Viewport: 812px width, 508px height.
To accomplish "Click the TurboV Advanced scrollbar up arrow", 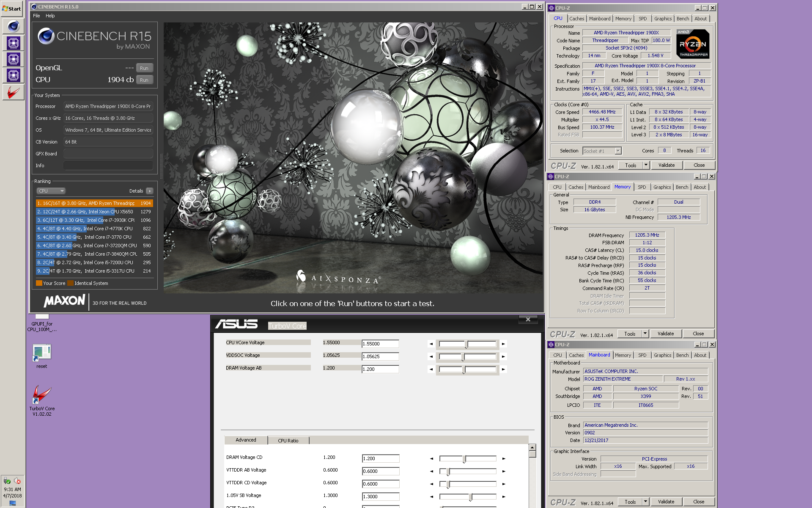I will coord(532,447).
